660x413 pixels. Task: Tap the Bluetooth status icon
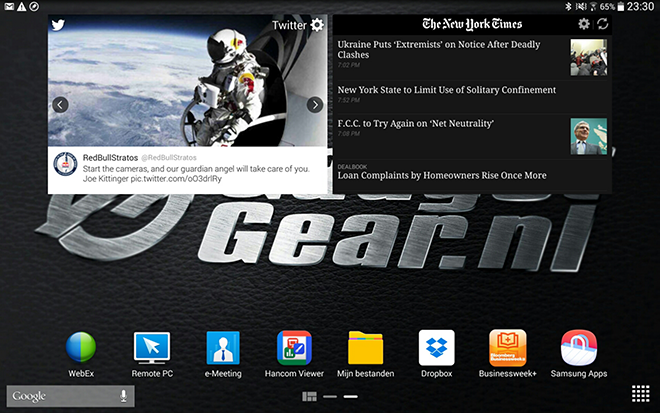point(568,6)
